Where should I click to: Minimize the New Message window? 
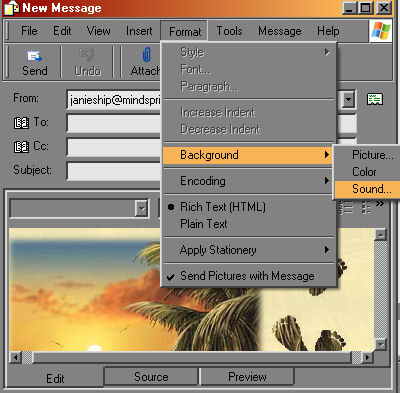pyautogui.click(x=349, y=8)
